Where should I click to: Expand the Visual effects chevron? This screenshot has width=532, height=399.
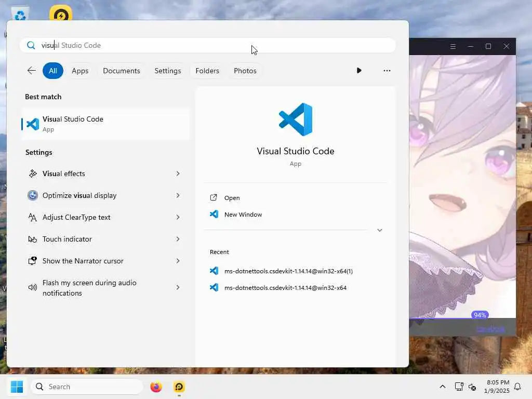pyautogui.click(x=178, y=174)
